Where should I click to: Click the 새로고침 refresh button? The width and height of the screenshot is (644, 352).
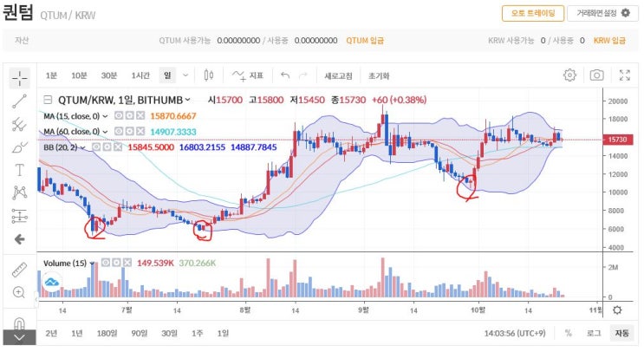point(338,75)
